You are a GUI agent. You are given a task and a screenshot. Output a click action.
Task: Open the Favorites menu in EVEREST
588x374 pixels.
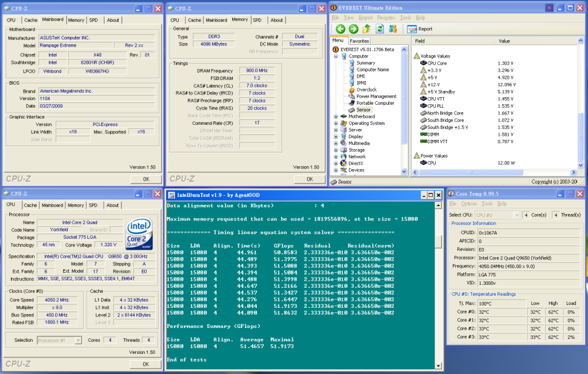click(x=386, y=18)
